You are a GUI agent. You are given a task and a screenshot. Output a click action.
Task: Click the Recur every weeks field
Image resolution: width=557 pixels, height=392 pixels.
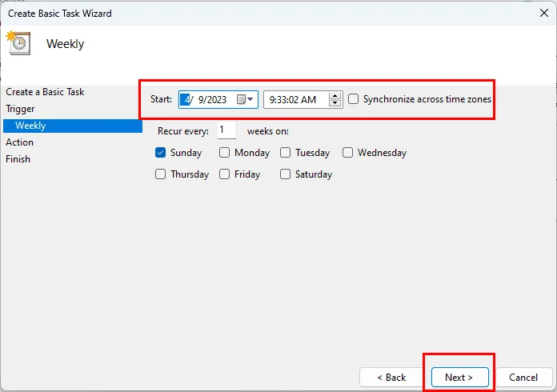(226, 130)
